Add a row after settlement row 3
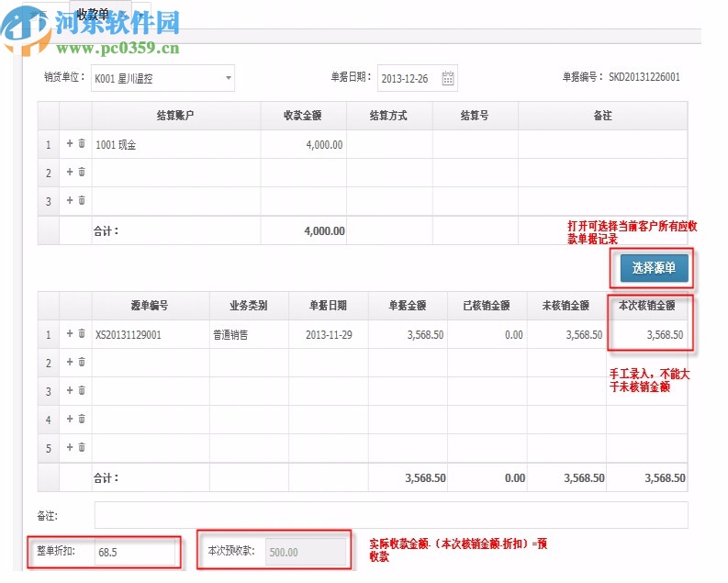The height and width of the screenshot is (583, 728). tap(70, 200)
